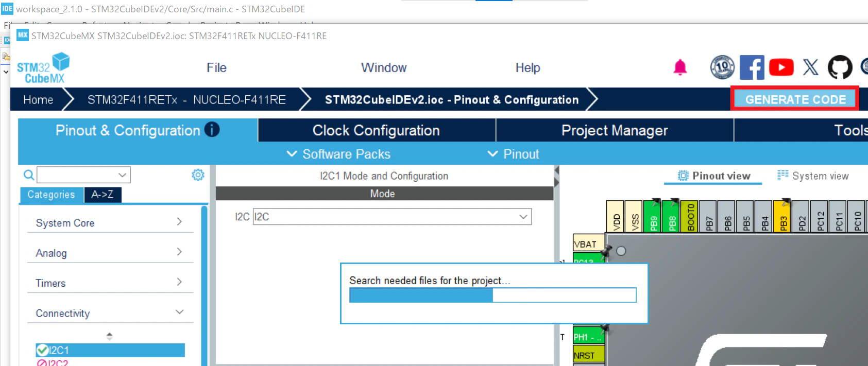Click the STM32F411RETx - NUCLEO-F411RE breadcrumb
Viewport: 868px width, 366px height.
coord(186,100)
